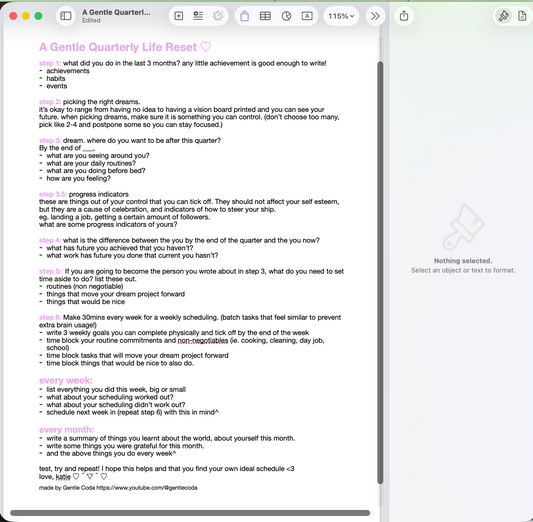Click 'eg. landing a job' line

124,217
